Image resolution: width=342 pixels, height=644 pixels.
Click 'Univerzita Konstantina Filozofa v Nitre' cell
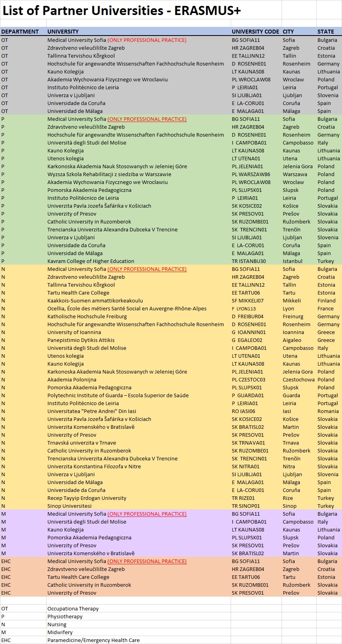[x=94, y=466]
